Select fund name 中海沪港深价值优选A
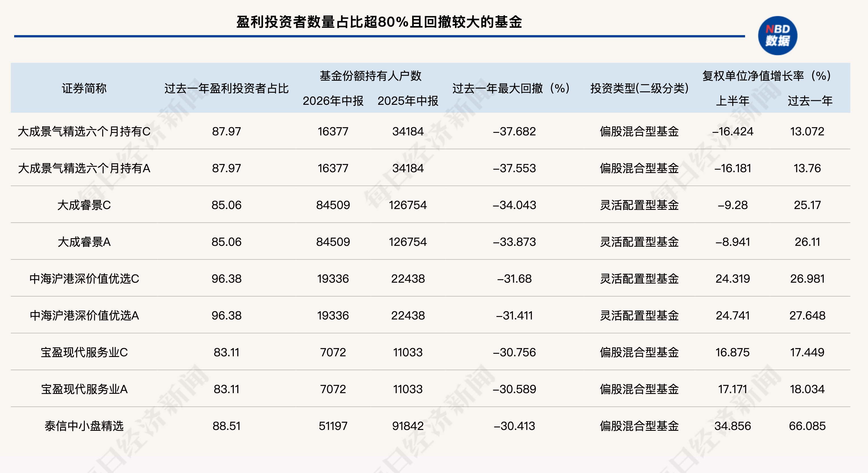Screen dimensions: 868x473 coord(84,316)
